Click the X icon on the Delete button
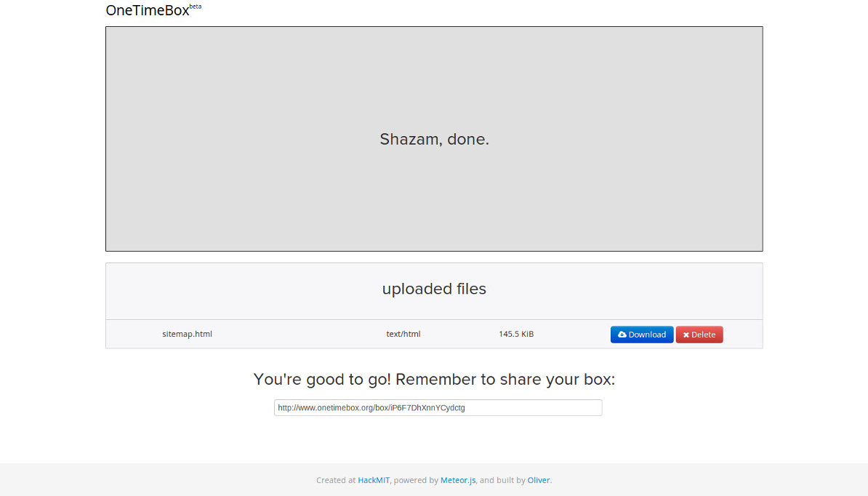 [686, 335]
